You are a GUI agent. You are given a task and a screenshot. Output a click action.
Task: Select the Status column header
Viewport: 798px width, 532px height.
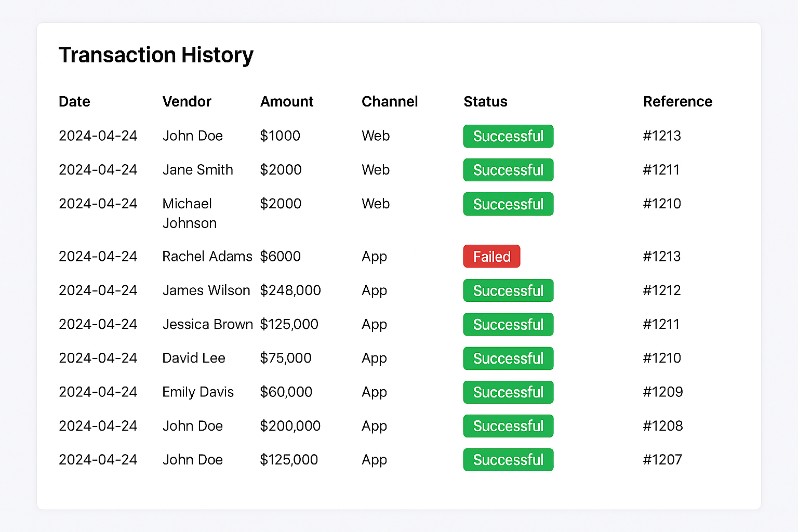click(x=485, y=102)
